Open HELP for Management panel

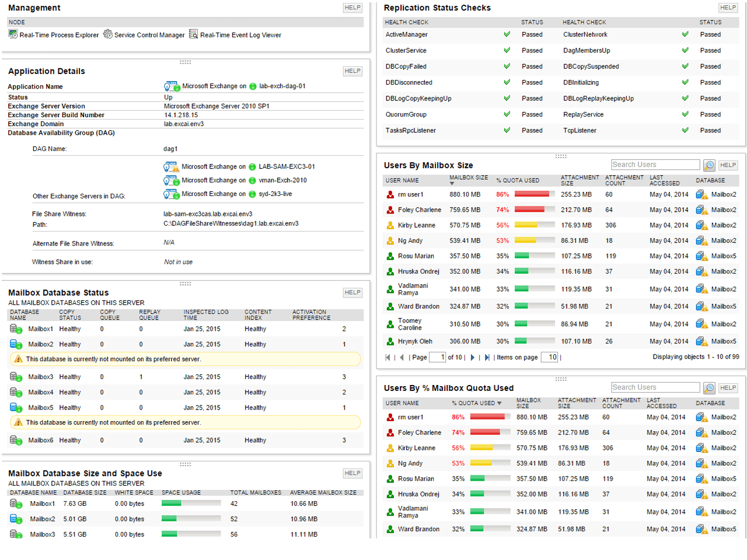(x=352, y=8)
